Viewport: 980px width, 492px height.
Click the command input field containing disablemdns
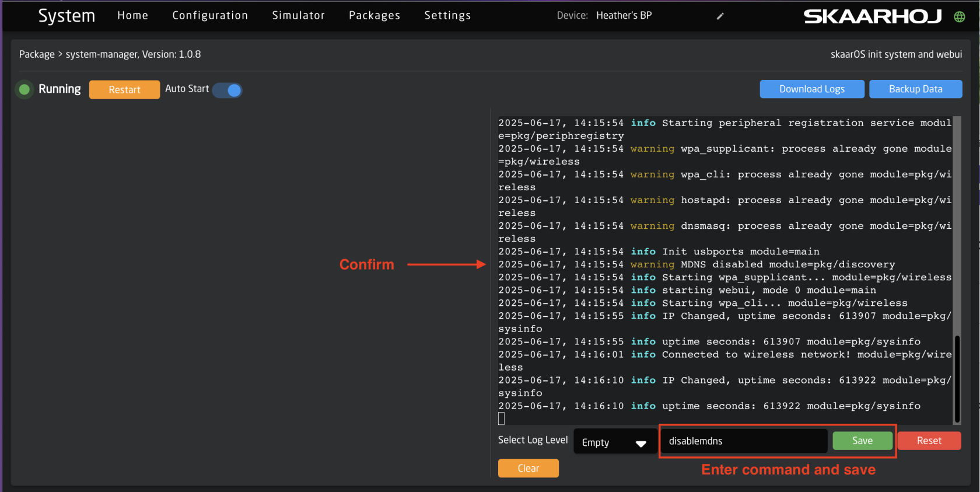click(744, 441)
